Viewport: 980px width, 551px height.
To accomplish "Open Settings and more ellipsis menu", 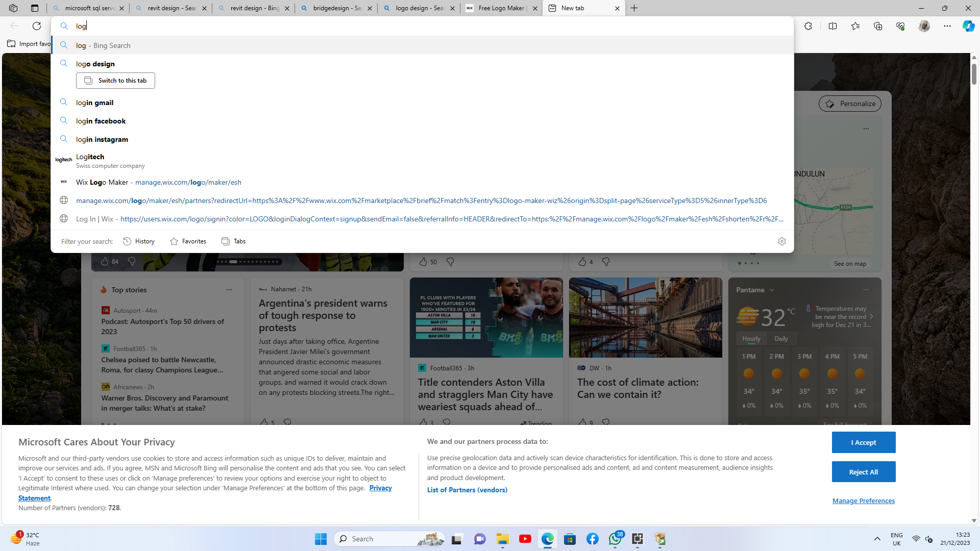I will (947, 26).
